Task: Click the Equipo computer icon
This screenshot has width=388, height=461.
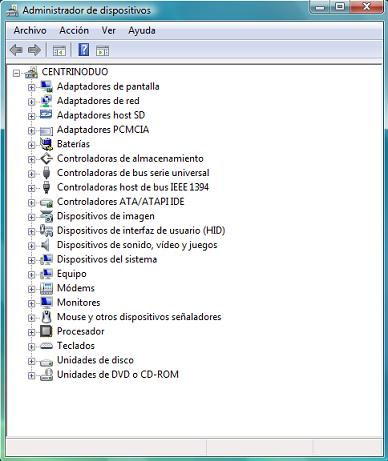Action: click(46, 274)
